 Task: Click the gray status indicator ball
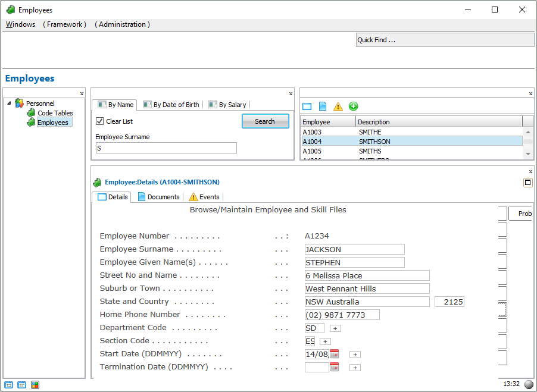(529, 384)
